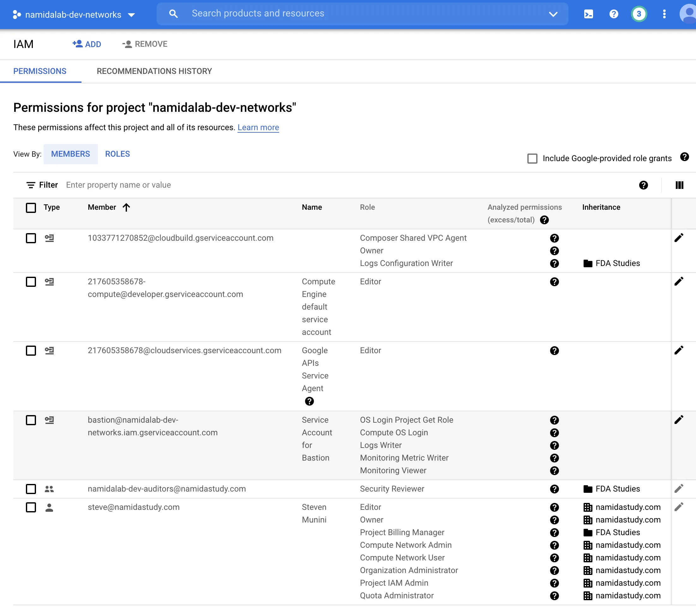Edit the bastion service account permissions
Image resolution: width=696 pixels, height=616 pixels.
[679, 420]
